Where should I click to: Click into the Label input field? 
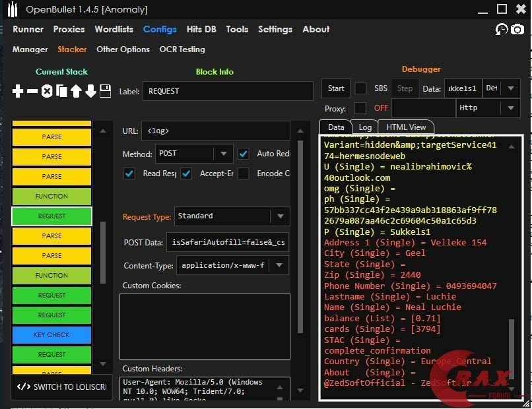tap(228, 91)
